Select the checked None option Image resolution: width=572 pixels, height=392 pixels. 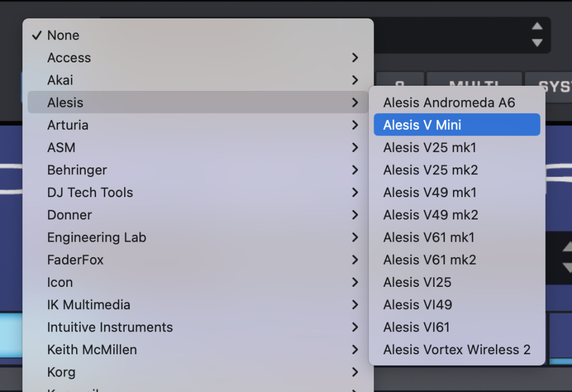tap(63, 35)
